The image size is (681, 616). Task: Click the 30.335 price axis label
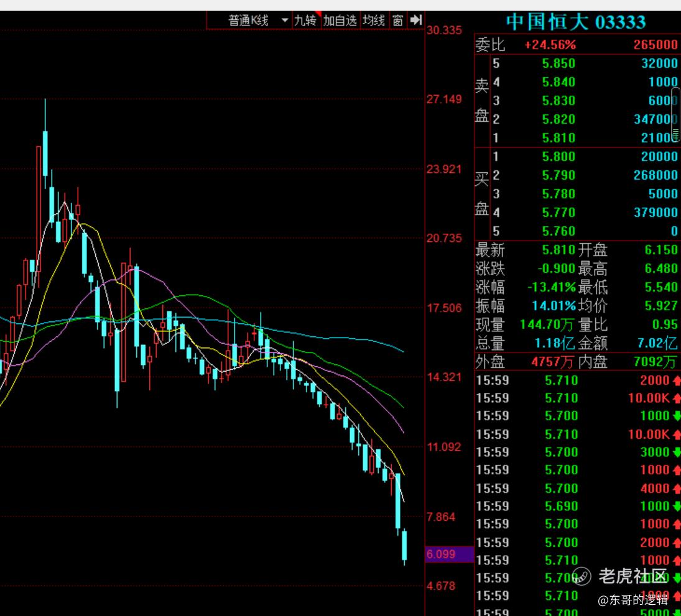(444, 30)
